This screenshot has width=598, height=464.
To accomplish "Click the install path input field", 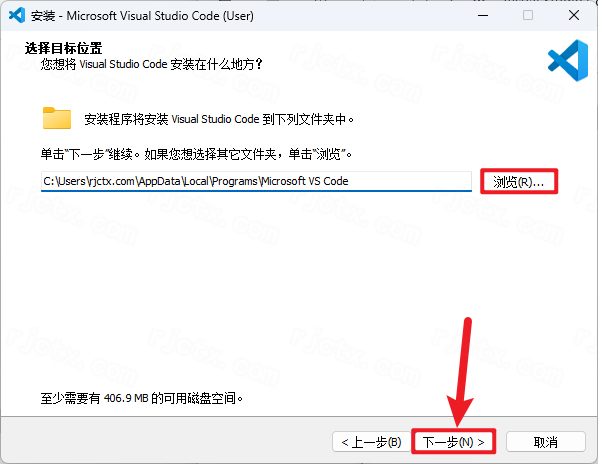I will click(x=256, y=181).
